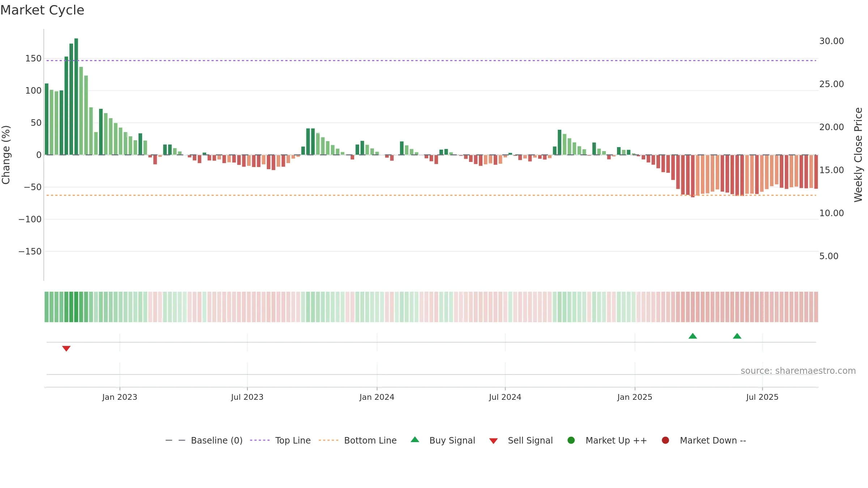Click the Jan 2025 axis label
Image resolution: width=868 pixels, height=488 pixels.
click(x=634, y=397)
